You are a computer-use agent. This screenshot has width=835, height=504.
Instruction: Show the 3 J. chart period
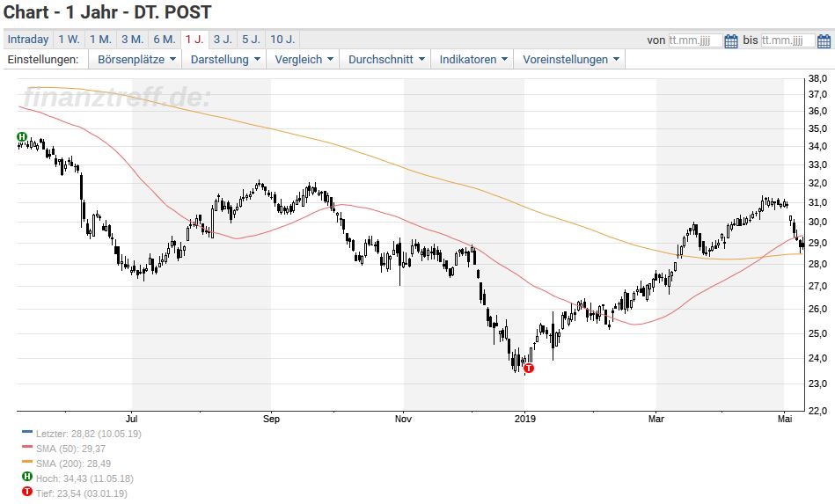point(223,40)
